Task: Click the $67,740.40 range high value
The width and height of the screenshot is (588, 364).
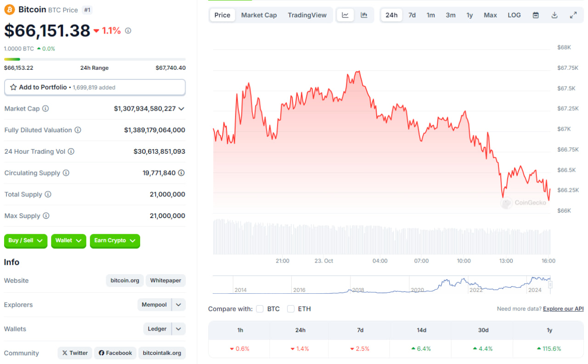Action: pyautogui.click(x=170, y=68)
